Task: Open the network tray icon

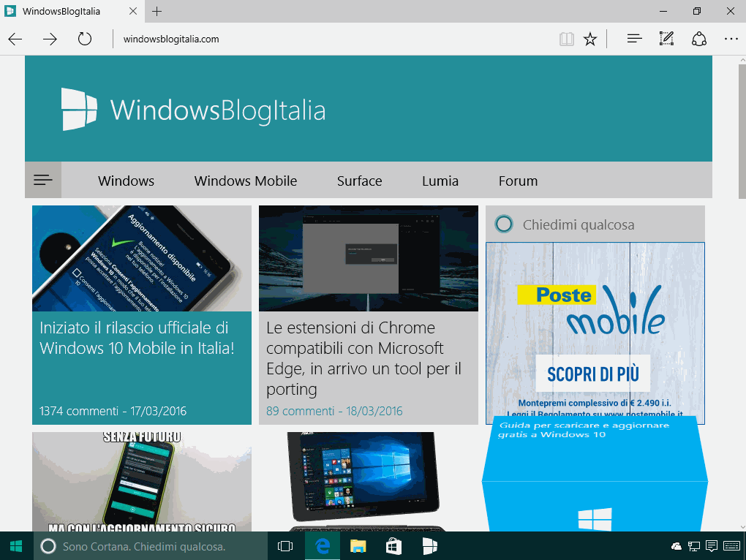Action: (x=693, y=546)
